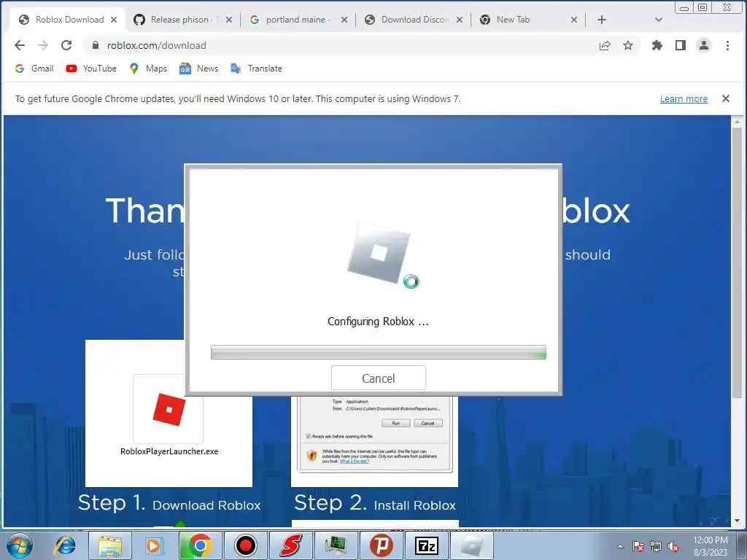747x560 pixels.
Task: Open the Action Center flag icon
Action: tap(638, 546)
